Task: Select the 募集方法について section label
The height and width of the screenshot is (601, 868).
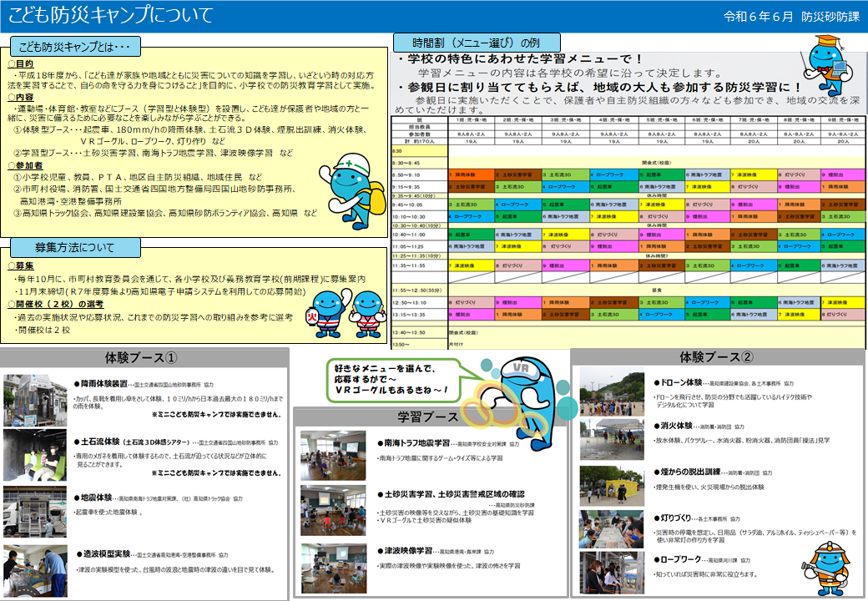Action: (75, 247)
